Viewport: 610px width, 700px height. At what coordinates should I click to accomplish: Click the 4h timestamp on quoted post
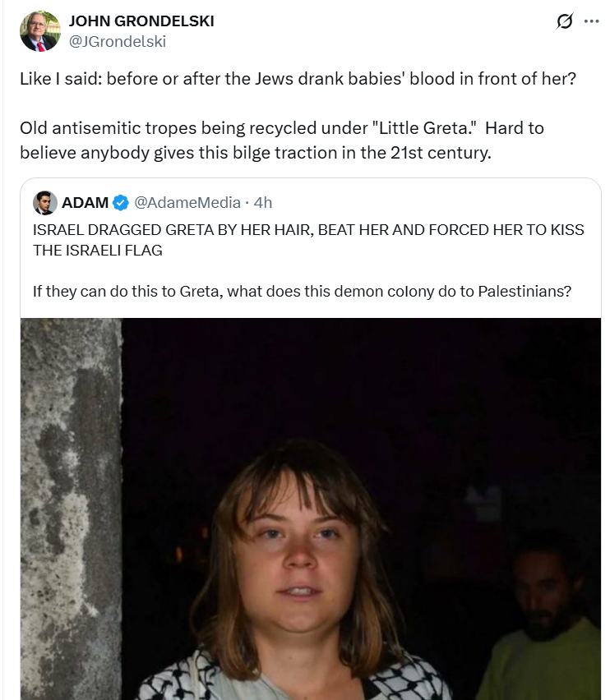point(263,202)
